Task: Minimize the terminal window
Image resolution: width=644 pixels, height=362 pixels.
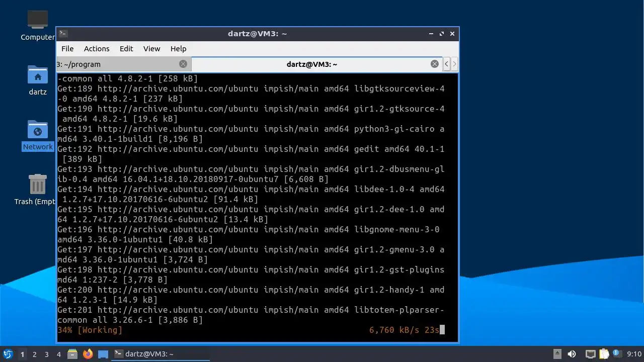Action: click(431, 34)
